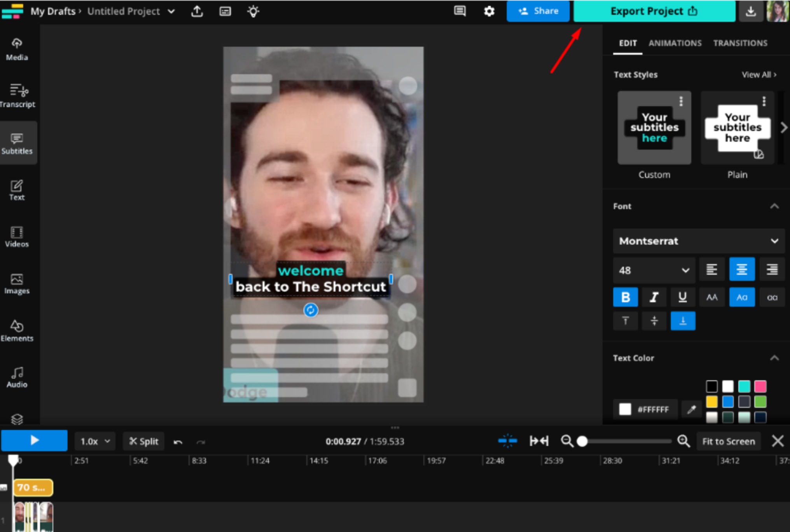Switch to the Transitions tab
Image resolution: width=790 pixels, height=532 pixels.
[740, 43]
